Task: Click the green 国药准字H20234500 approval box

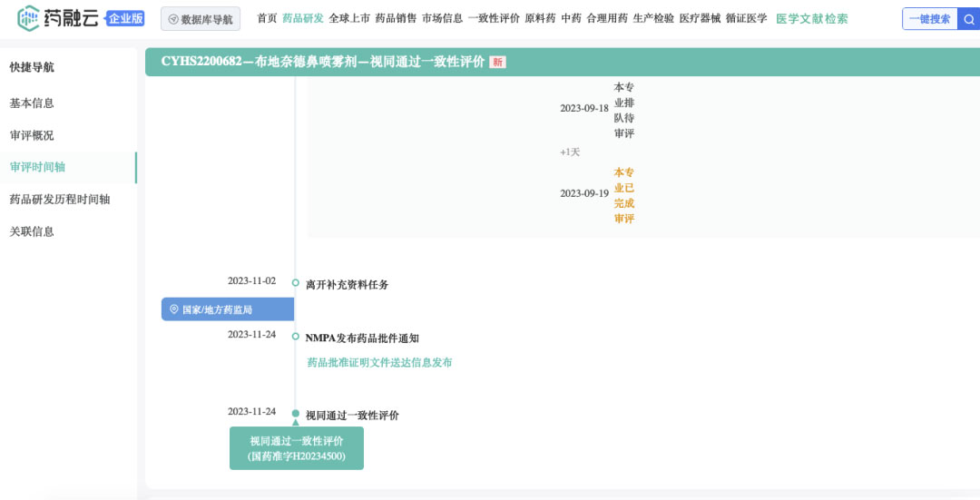Action: [x=297, y=448]
